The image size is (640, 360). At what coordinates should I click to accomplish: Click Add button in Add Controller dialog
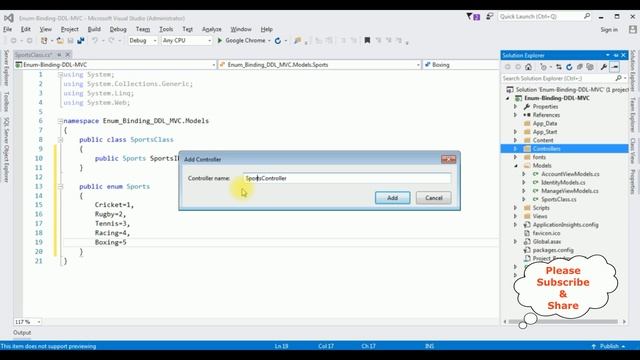pos(393,198)
